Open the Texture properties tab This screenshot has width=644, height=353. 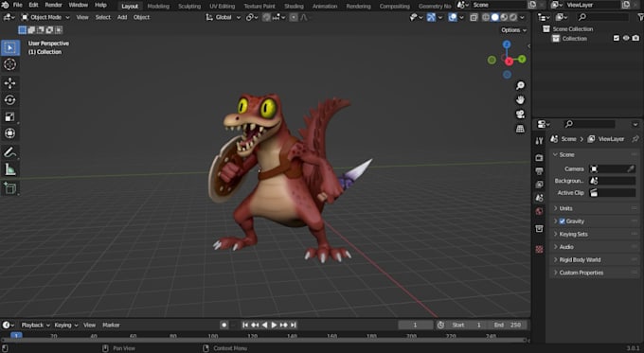(x=539, y=249)
